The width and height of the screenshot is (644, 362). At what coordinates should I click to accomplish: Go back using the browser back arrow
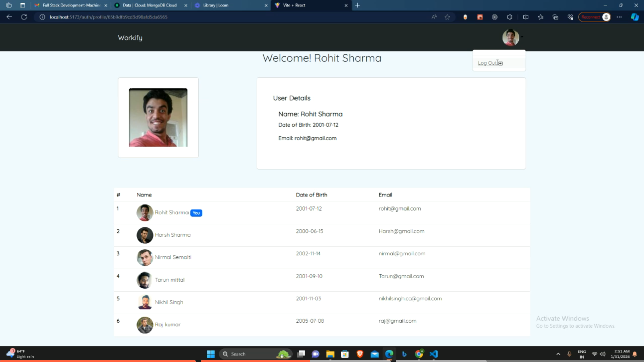click(9, 17)
